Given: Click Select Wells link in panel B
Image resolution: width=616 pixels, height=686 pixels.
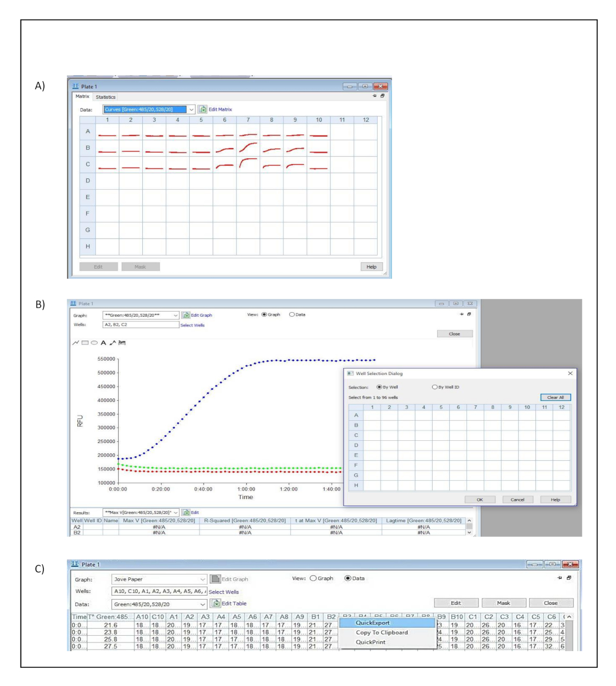Looking at the screenshot, I should [192, 325].
